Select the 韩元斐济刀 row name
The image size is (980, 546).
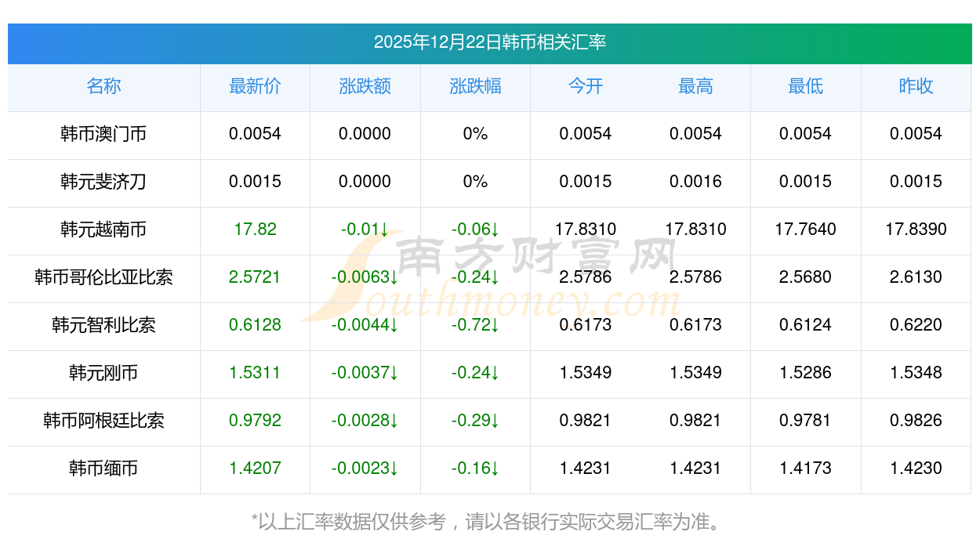coord(103,182)
